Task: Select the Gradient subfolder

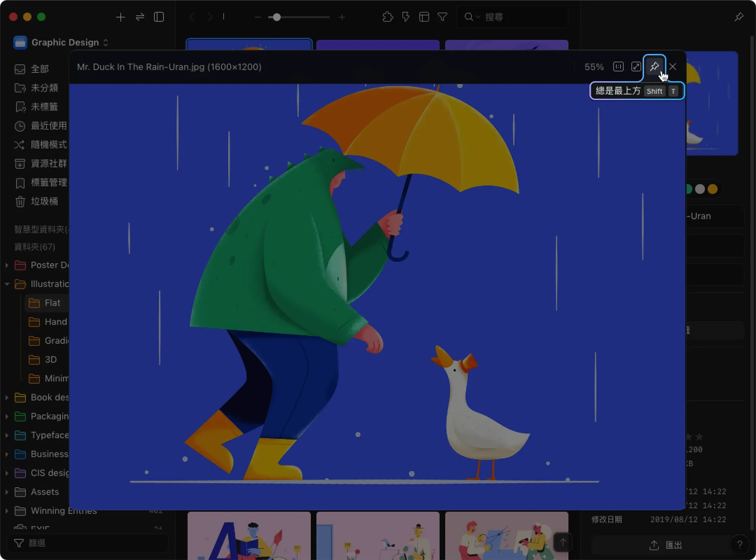Action: [x=48, y=340]
